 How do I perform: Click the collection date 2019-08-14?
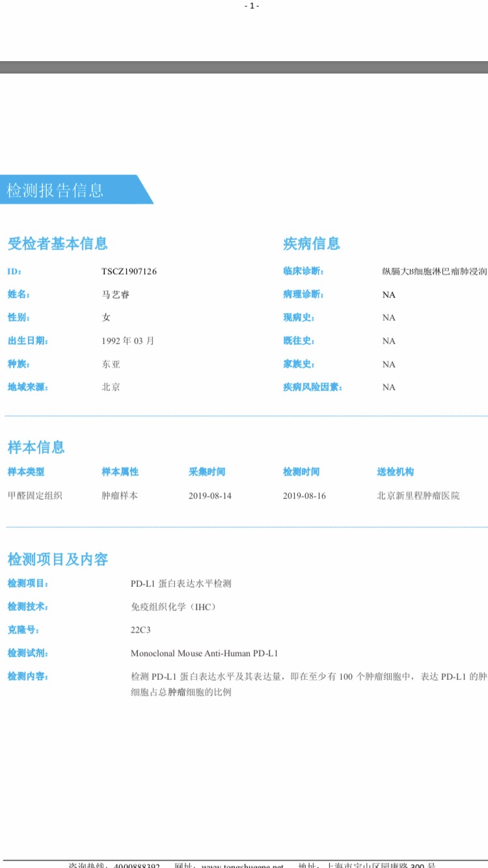click(x=210, y=496)
